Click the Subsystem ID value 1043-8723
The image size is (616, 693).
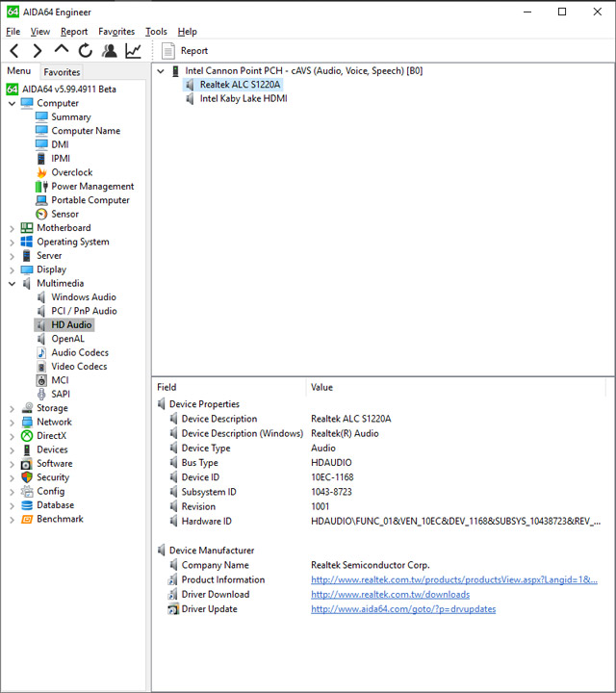[x=331, y=492]
